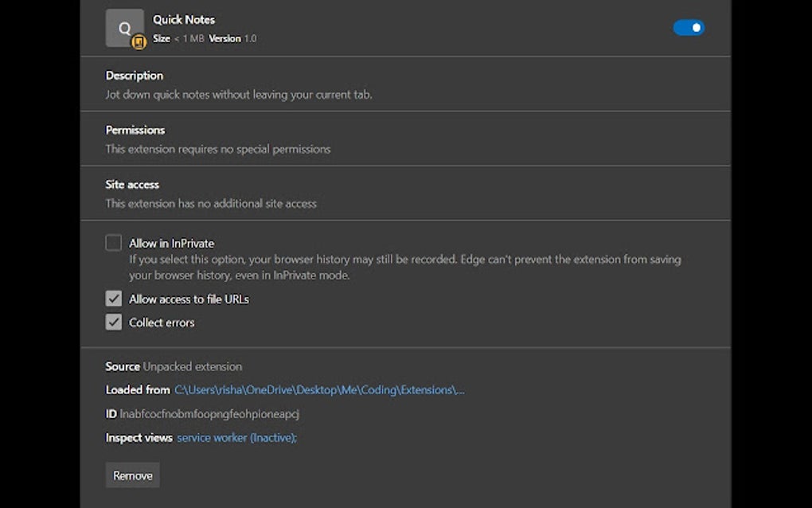Open the service worker (Inactive) inspect view
This screenshot has width=812, height=508.
pos(233,437)
